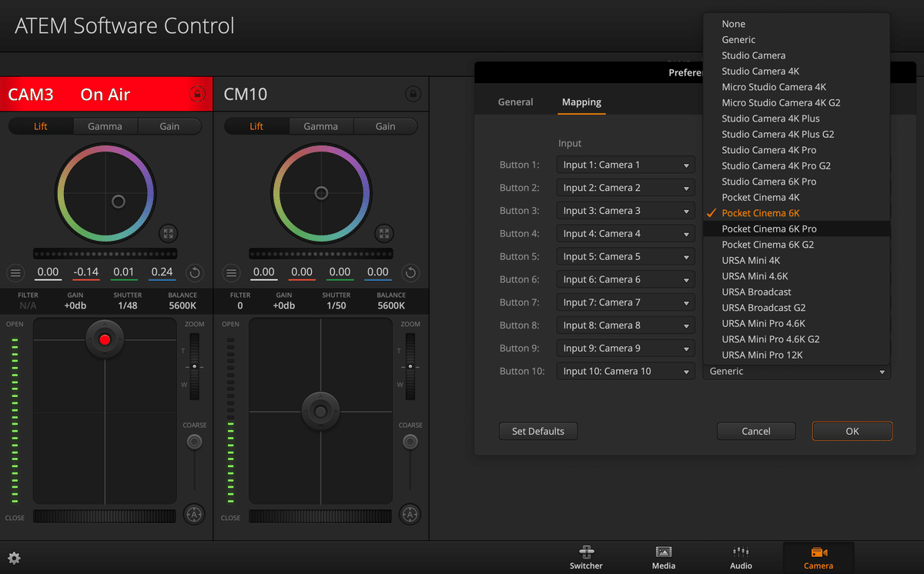Screen dimensions: 924x574
Task: Click CM10 zoom slider
Action: [410, 367]
